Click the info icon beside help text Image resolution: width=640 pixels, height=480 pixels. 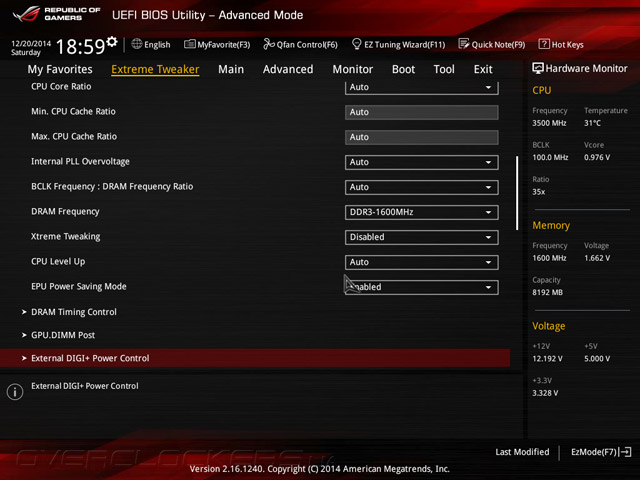click(15, 392)
